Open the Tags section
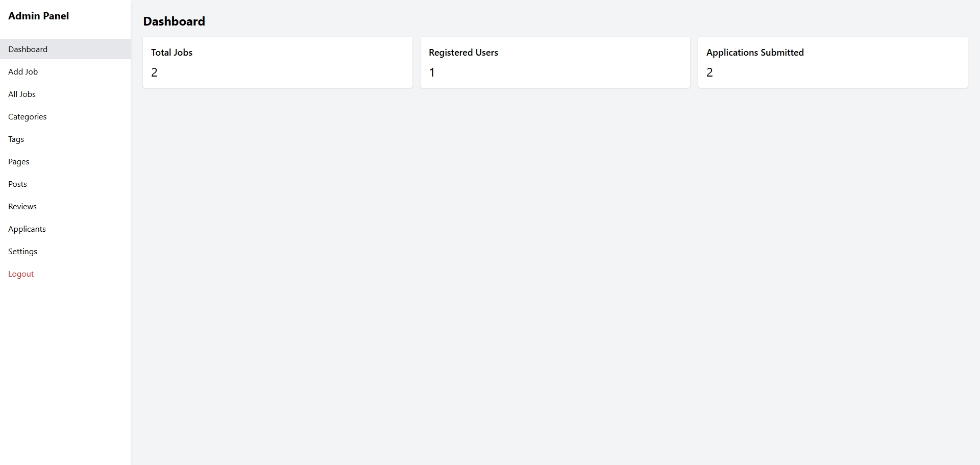 [16, 139]
